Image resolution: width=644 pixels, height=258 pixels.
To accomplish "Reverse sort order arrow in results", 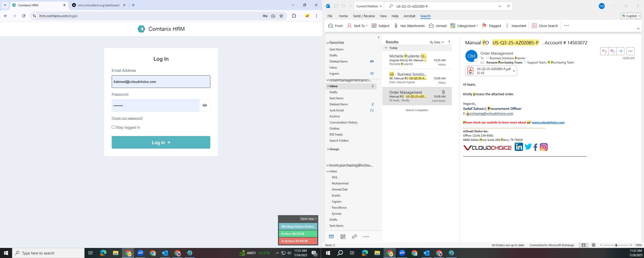I will (x=449, y=42).
